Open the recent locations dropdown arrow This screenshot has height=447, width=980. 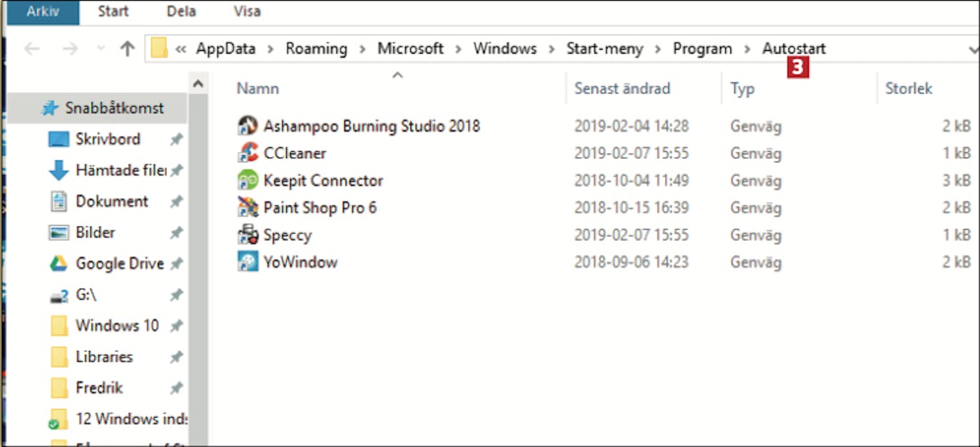[101, 49]
